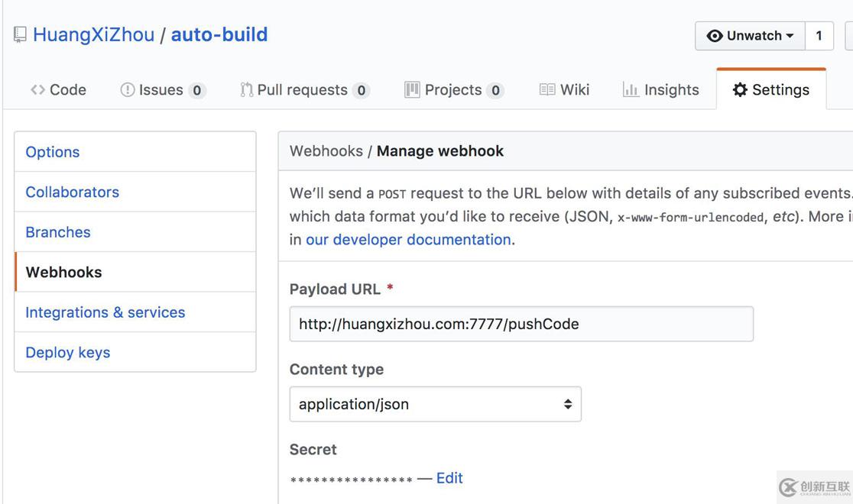This screenshot has width=853, height=504.
Task: Click the Settings gear icon
Action: click(740, 90)
